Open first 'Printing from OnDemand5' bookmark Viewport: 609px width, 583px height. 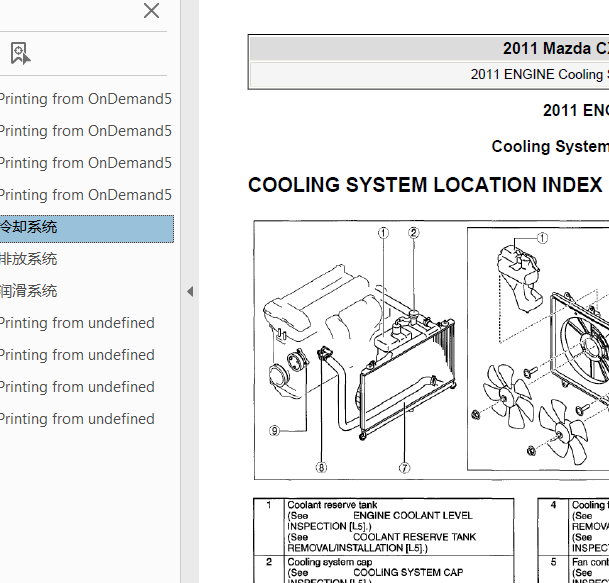pos(85,99)
